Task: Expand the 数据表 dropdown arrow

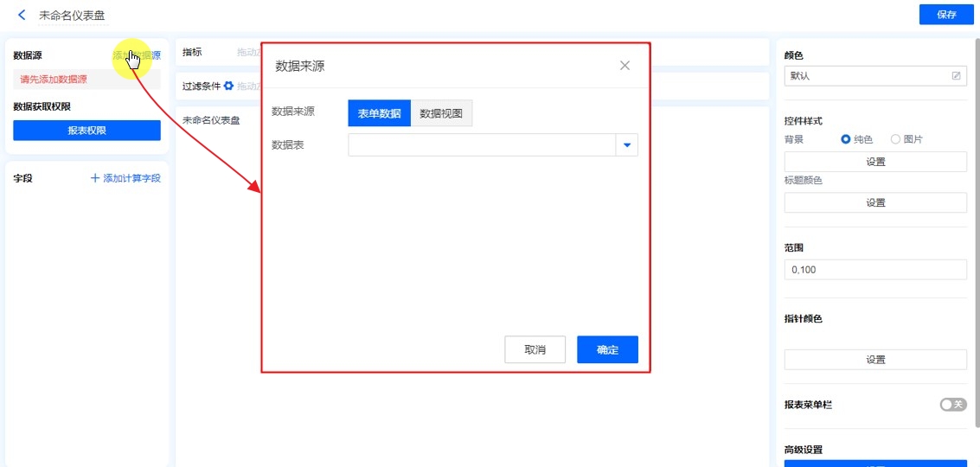Action: (x=627, y=145)
